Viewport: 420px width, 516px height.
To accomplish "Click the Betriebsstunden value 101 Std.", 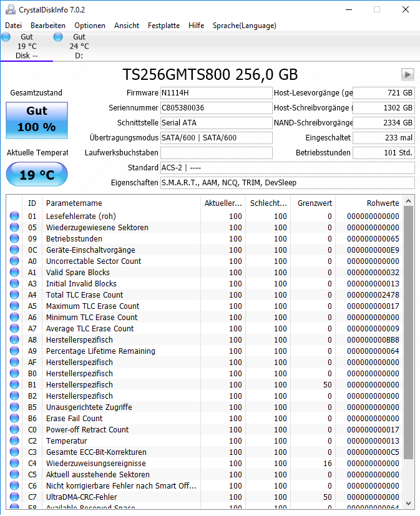I will (x=383, y=153).
